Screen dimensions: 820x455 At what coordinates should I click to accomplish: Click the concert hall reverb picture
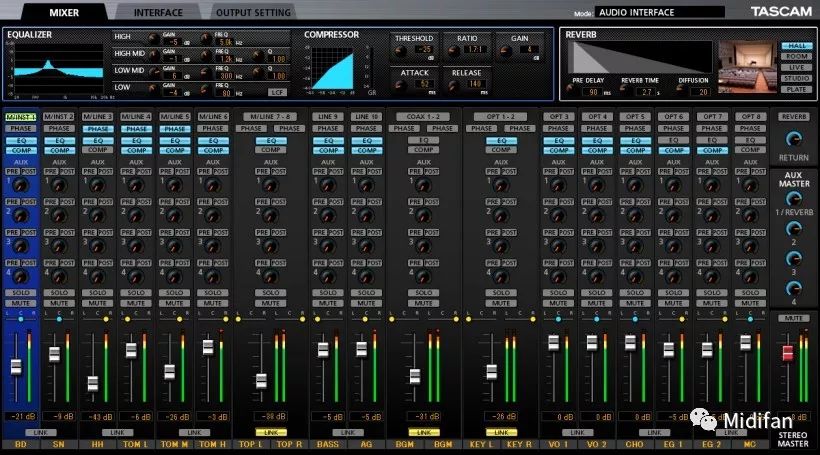(x=747, y=67)
